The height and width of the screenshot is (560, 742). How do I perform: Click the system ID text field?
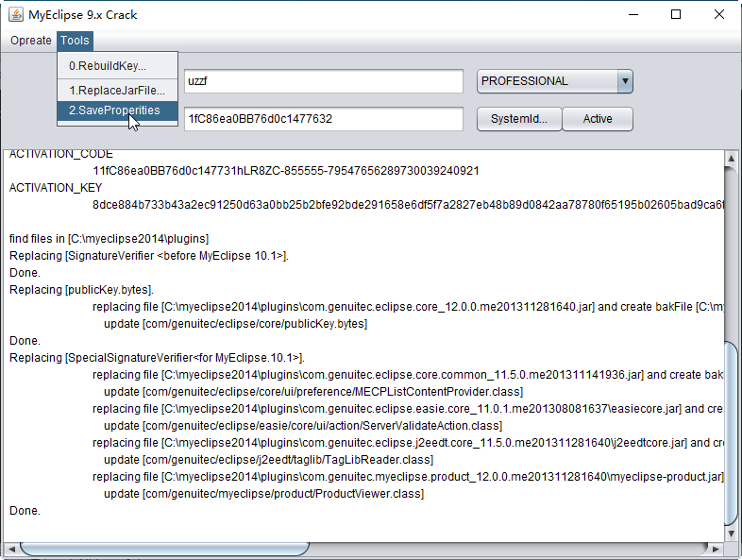(323, 119)
